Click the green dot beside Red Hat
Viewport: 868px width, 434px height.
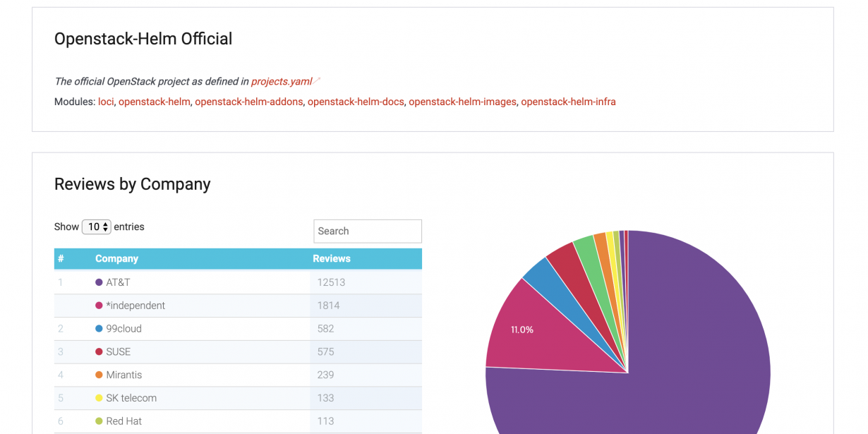pyautogui.click(x=99, y=421)
